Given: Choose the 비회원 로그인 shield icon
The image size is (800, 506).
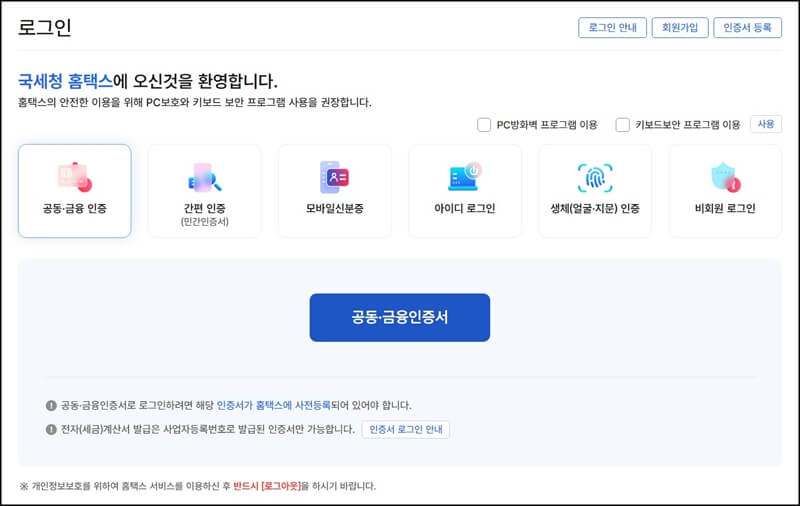Looking at the screenshot, I should tap(726, 177).
